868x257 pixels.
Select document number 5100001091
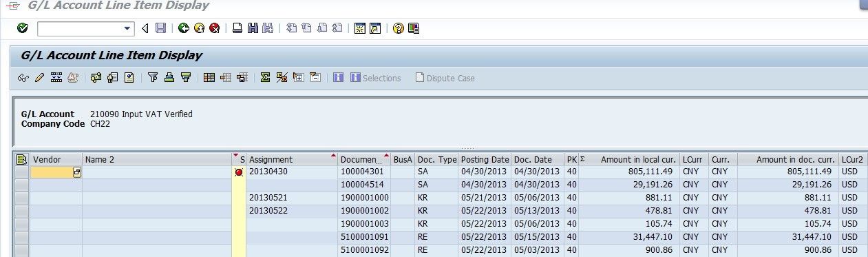click(x=364, y=237)
